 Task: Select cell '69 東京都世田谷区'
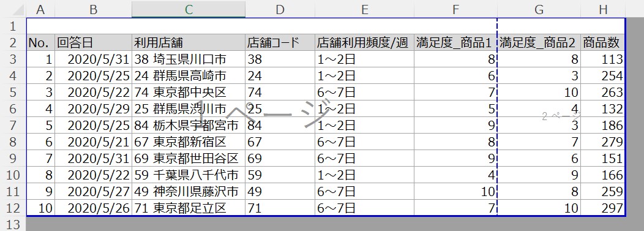(x=189, y=159)
